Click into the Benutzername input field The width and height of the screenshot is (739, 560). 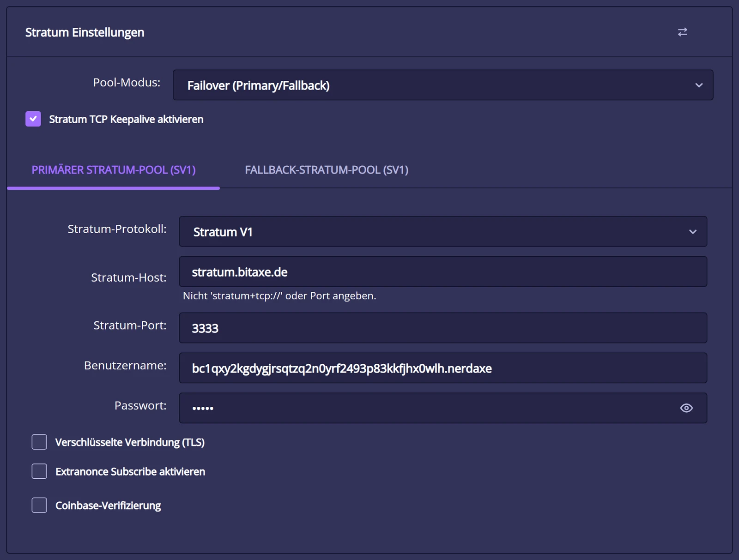[x=443, y=368]
